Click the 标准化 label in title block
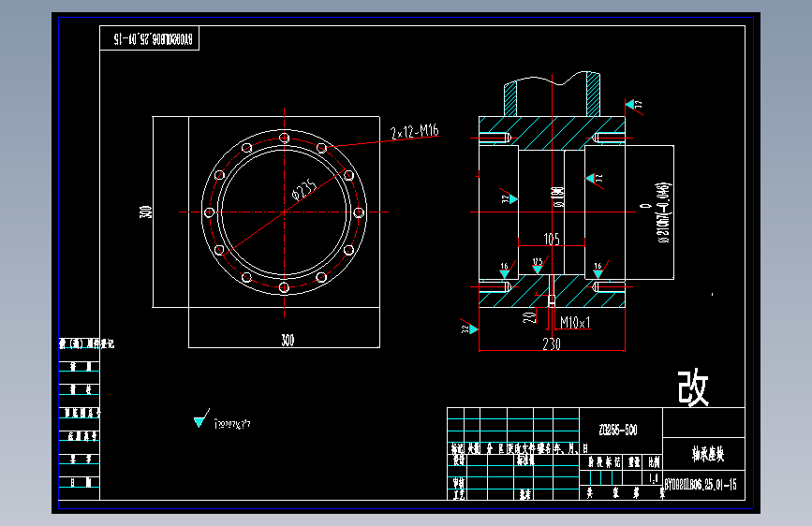812x526 pixels. (x=525, y=460)
